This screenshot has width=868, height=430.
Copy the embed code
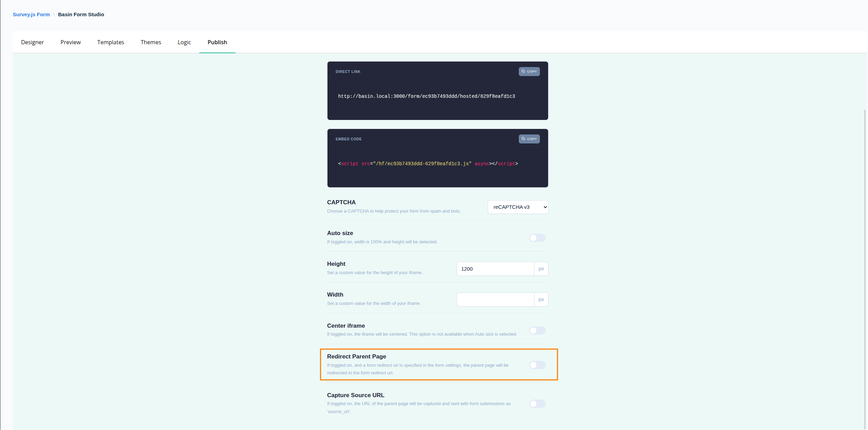click(x=529, y=139)
